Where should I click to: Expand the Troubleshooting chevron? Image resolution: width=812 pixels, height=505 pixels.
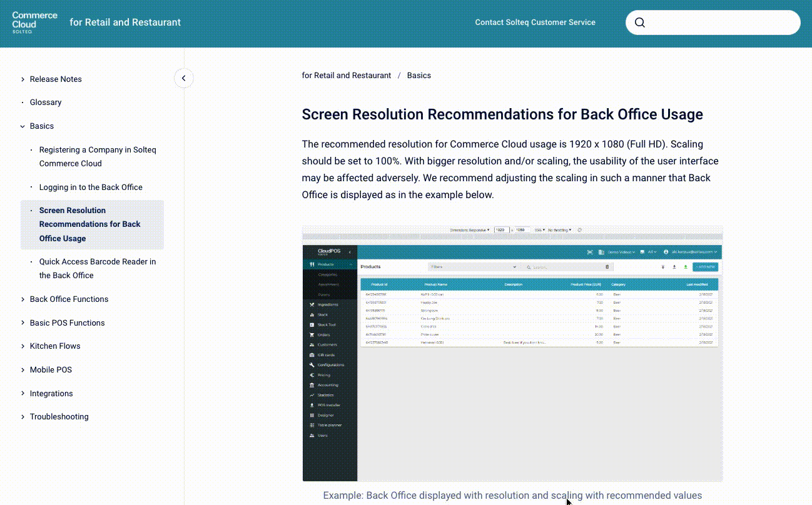pyautogui.click(x=23, y=417)
